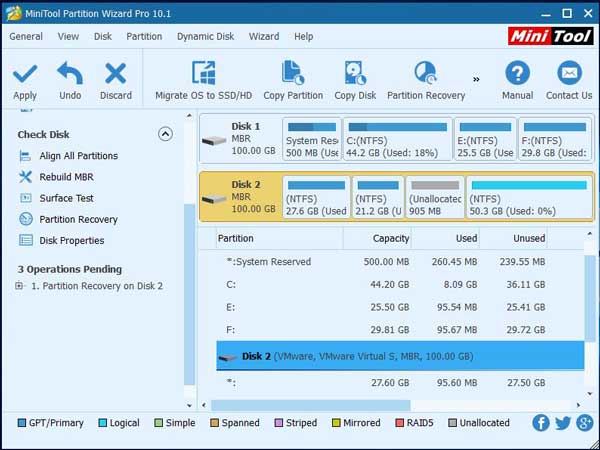Select Disk 1 in the disk map
The width and height of the screenshot is (600, 450).
tap(241, 139)
